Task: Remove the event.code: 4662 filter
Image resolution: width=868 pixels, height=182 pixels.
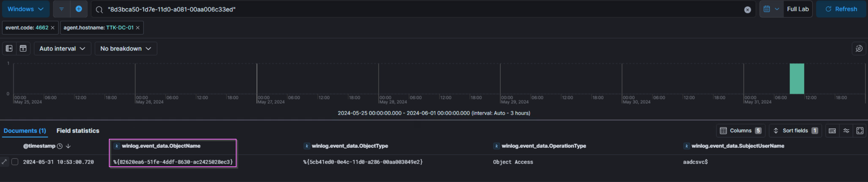Action: pyautogui.click(x=53, y=28)
